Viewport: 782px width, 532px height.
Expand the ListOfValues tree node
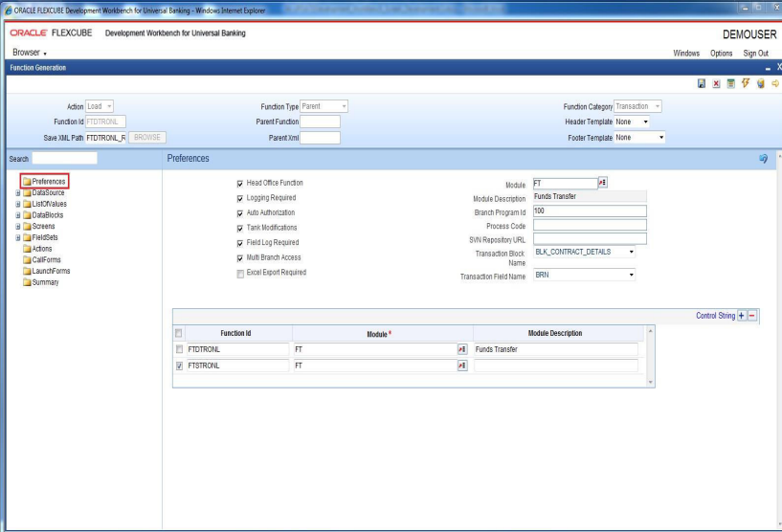coord(18,204)
